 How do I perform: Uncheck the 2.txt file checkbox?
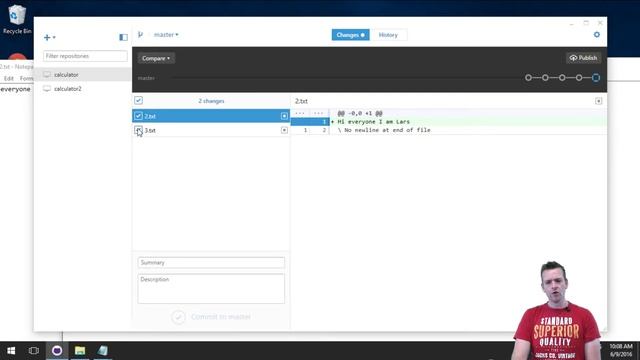pyautogui.click(x=138, y=116)
